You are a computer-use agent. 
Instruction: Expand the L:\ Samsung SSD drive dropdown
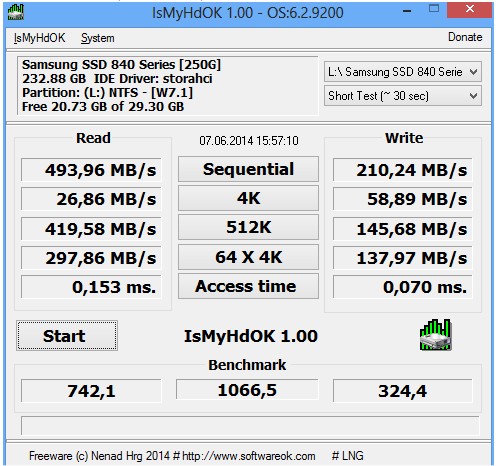click(403, 72)
